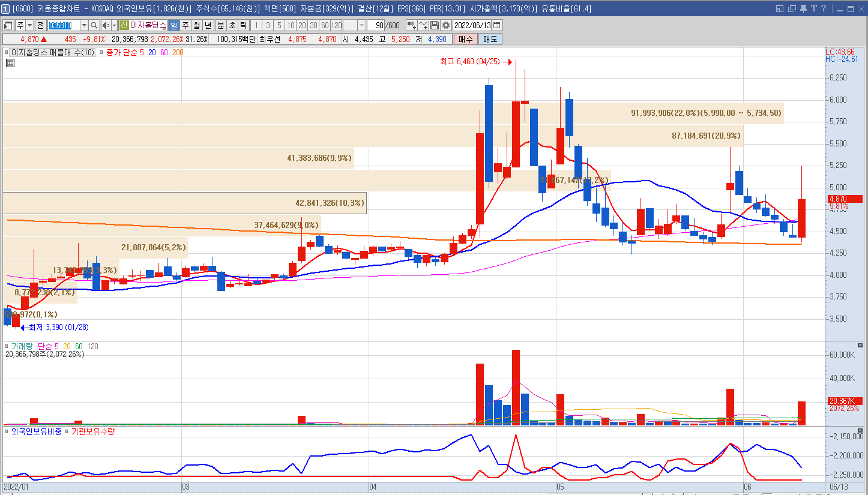Choose the 120 interval button

click(337, 25)
